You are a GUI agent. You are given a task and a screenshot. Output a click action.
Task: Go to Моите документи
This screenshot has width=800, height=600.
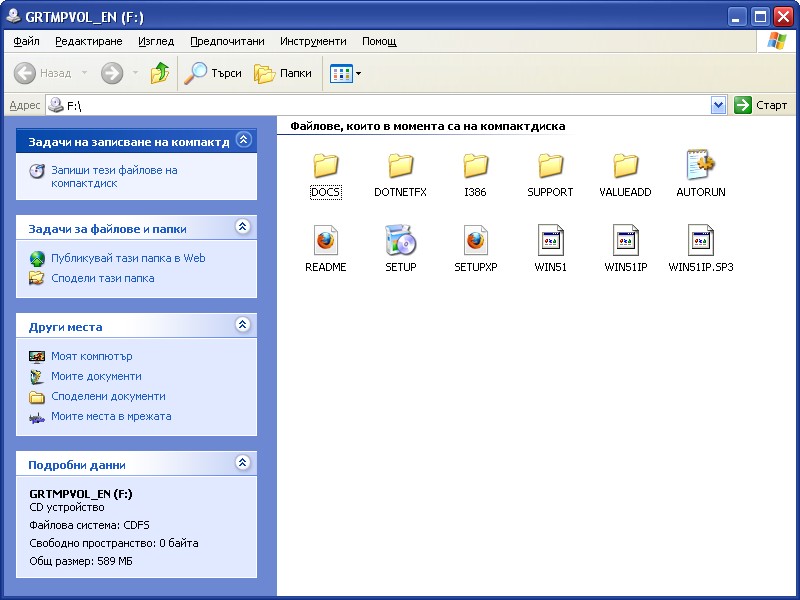(96, 376)
